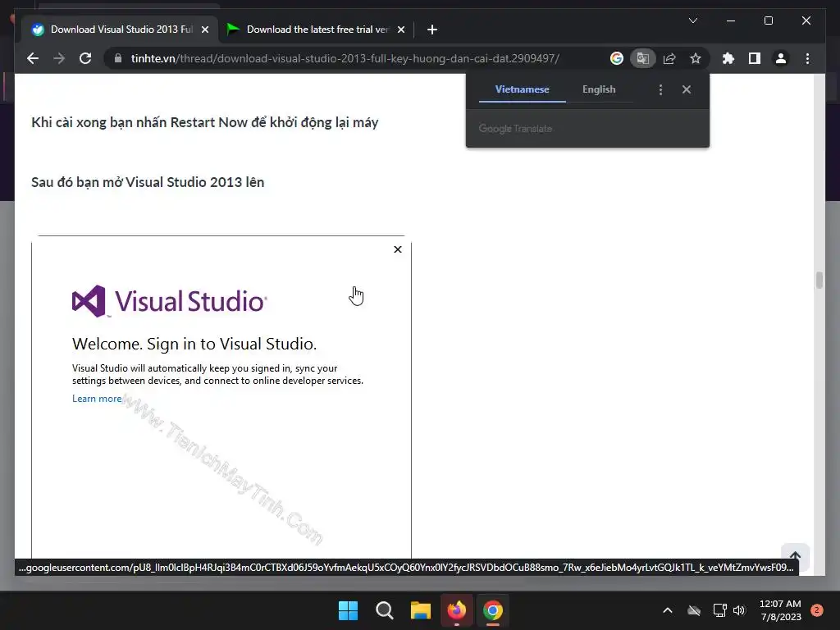840x630 pixels.
Task: Open a new browser tab
Action: point(432,30)
